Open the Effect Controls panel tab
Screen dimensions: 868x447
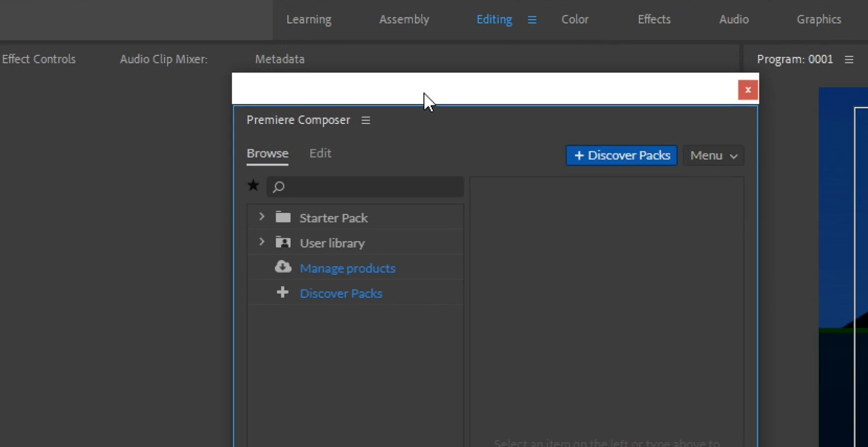click(x=39, y=59)
